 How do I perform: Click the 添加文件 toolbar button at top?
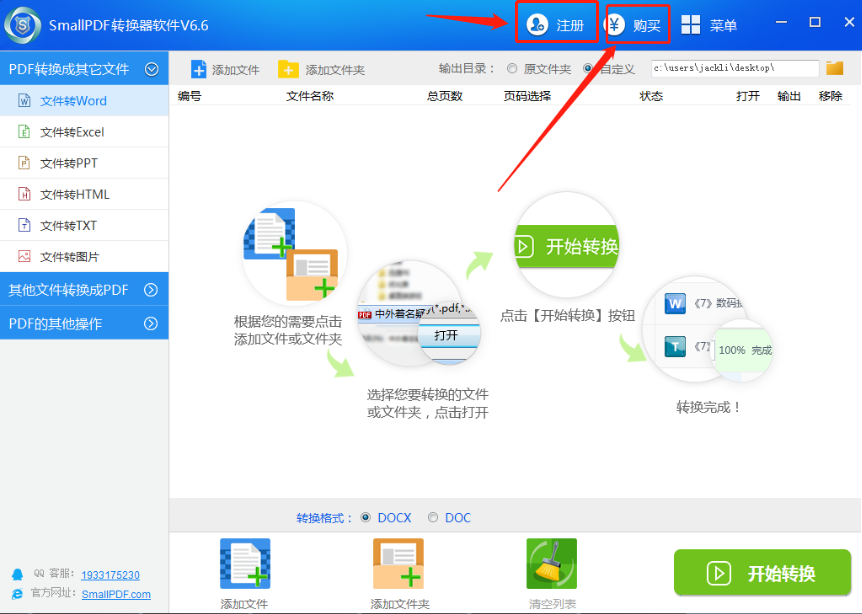tap(225, 70)
